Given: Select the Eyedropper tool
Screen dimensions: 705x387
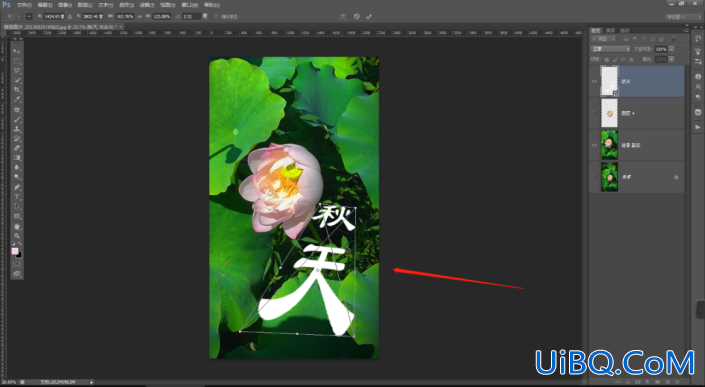Looking at the screenshot, I should tap(17, 100).
